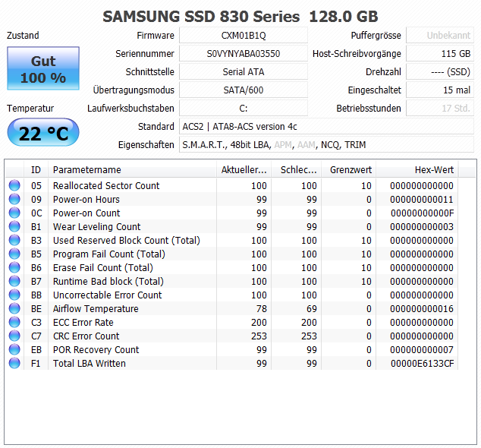Click the Zustand label

click(x=23, y=36)
